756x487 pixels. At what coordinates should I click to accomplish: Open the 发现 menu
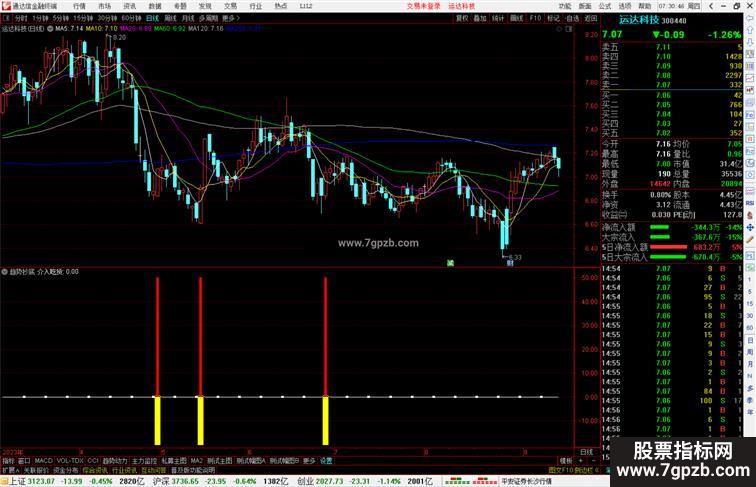point(205,6)
